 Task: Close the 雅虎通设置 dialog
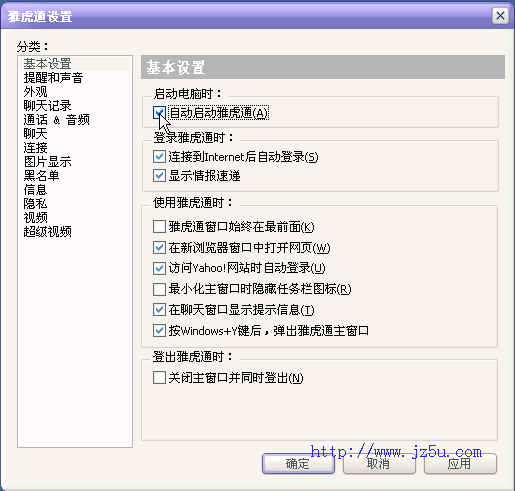(x=500, y=15)
